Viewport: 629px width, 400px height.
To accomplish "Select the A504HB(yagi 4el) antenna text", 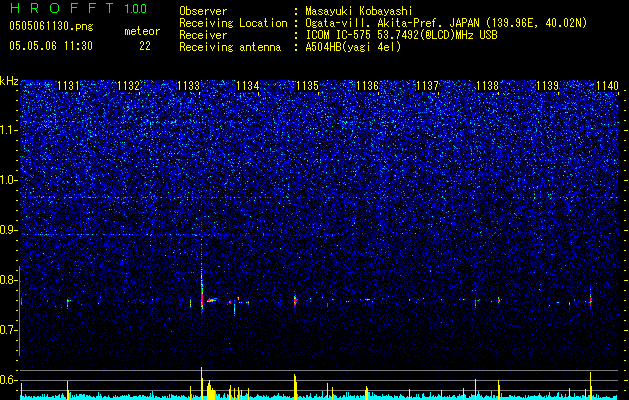I will click(x=353, y=47).
